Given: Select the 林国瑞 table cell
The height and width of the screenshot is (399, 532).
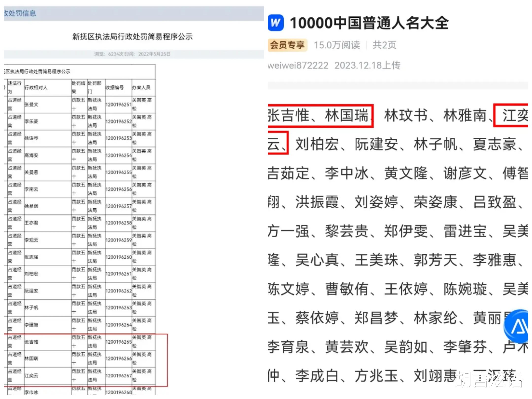Looking at the screenshot, I should [x=31, y=359].
